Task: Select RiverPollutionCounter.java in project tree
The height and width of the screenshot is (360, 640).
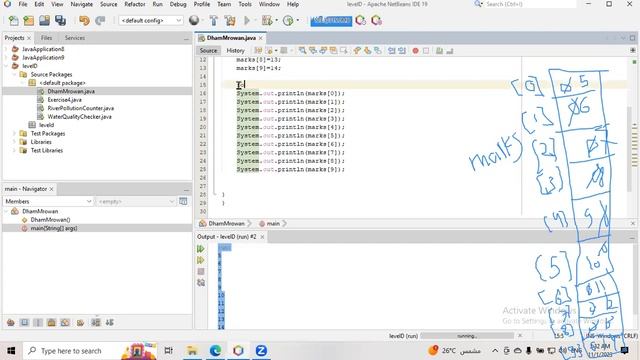Action: [x=81, y=108]
